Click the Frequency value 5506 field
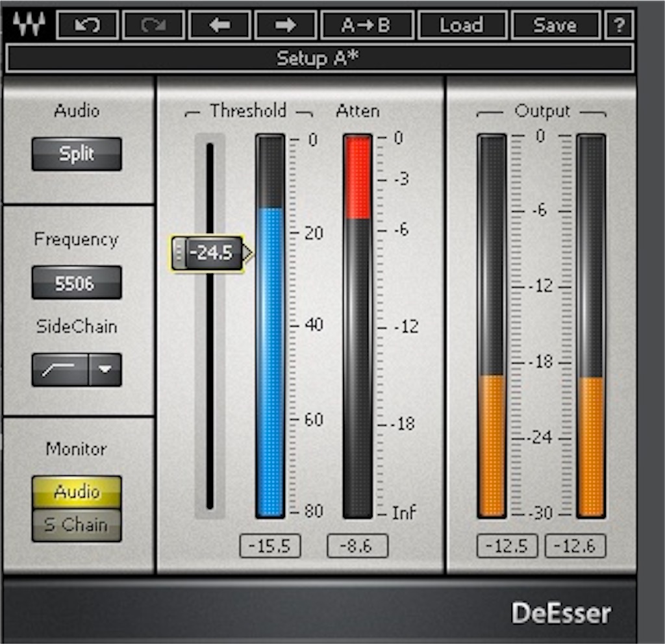Screen dimensions: 665x644 77,283
